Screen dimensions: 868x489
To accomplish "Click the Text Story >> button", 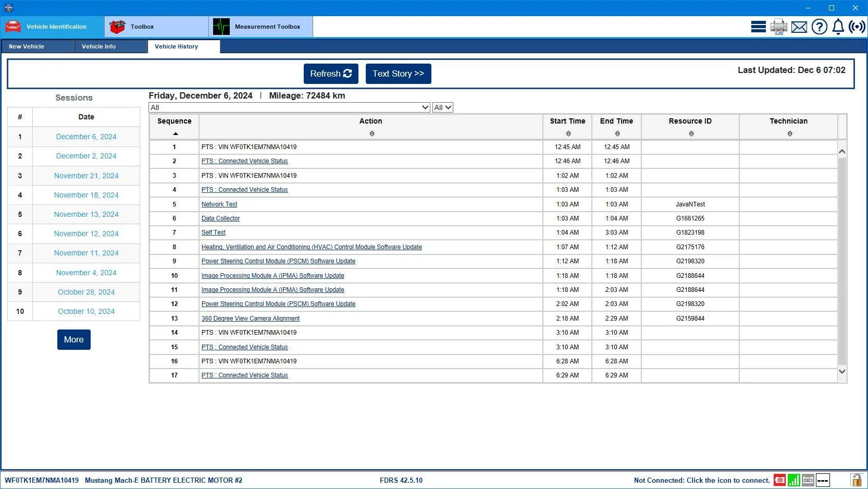I will tap(399, 74).
